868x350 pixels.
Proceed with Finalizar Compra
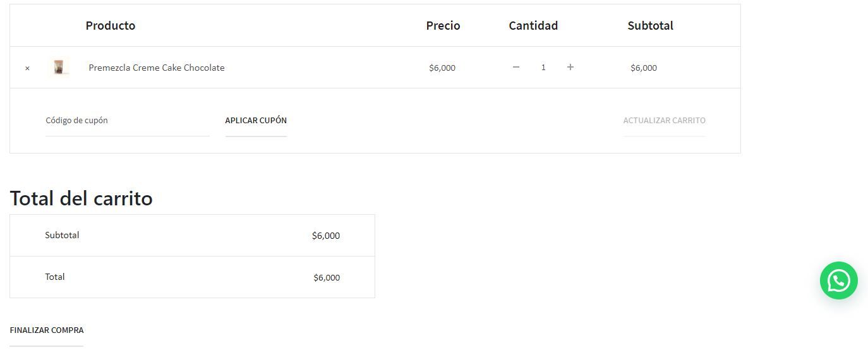[47, 330]
